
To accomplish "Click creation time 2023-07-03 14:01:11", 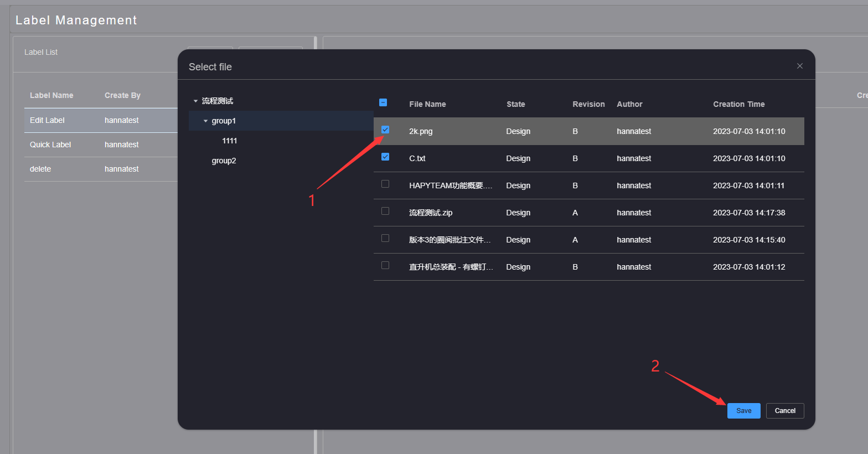I will point(749,185).
